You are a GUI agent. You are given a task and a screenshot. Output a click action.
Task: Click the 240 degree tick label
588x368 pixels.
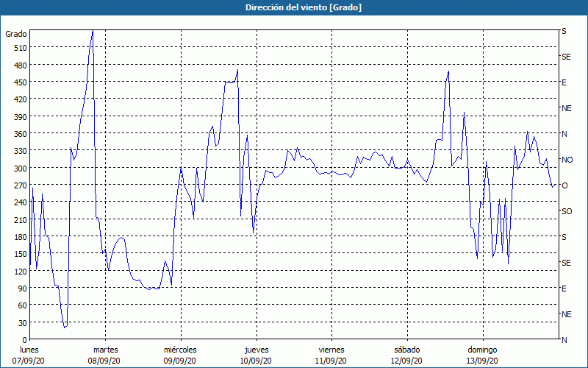(x=21, y=202)
